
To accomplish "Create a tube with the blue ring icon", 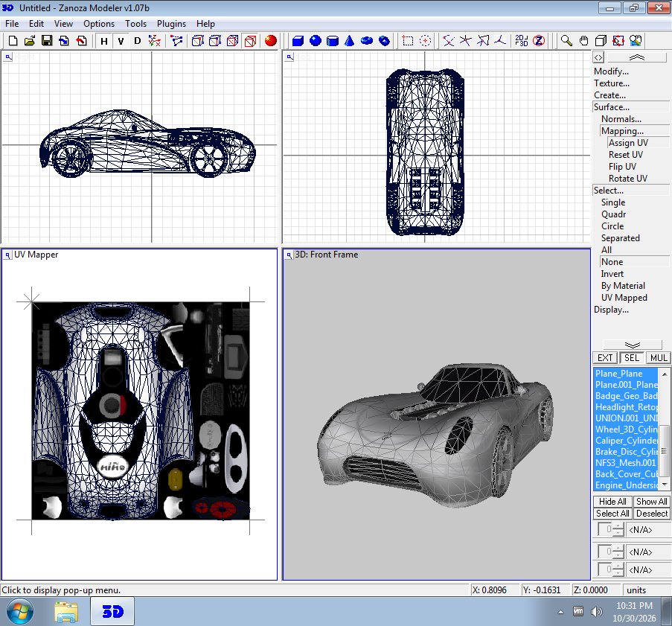I will tap(385, 41).
